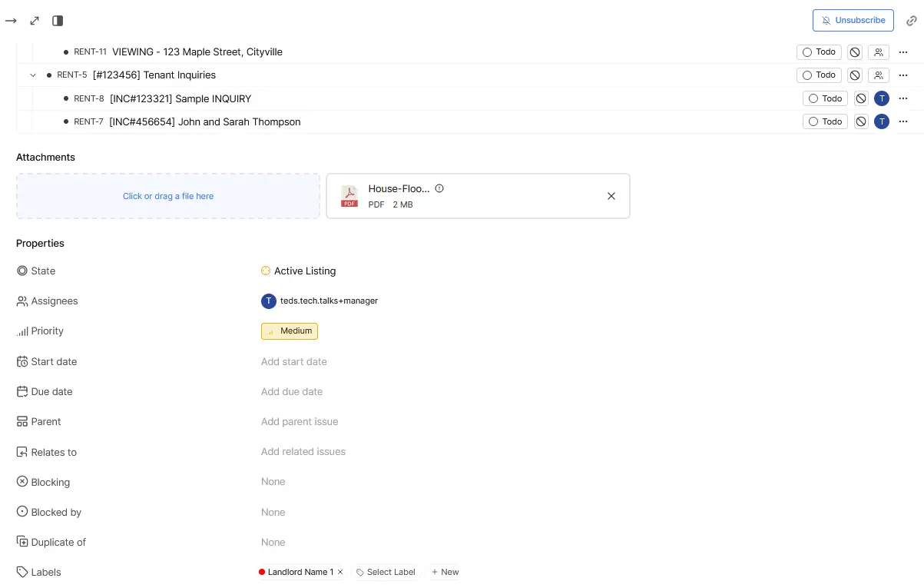The image size is (924, 588).
Task: Open the Select Label menu
Action: (x=386, y=572)
